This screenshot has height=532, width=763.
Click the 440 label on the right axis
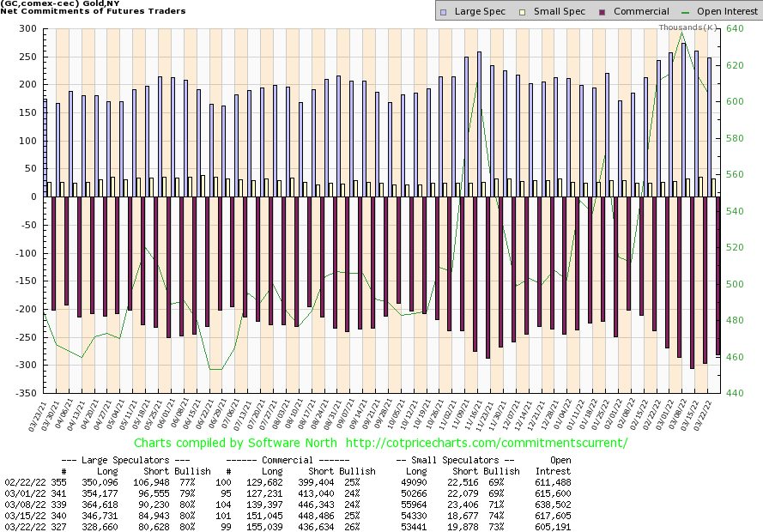click(x=732, y=393)
